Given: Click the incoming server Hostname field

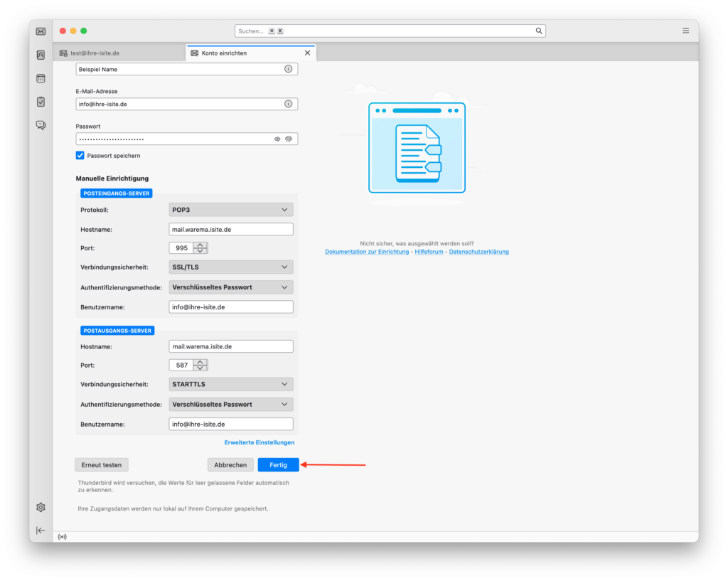Looking at the screenshot, I should tap(231, 230).
